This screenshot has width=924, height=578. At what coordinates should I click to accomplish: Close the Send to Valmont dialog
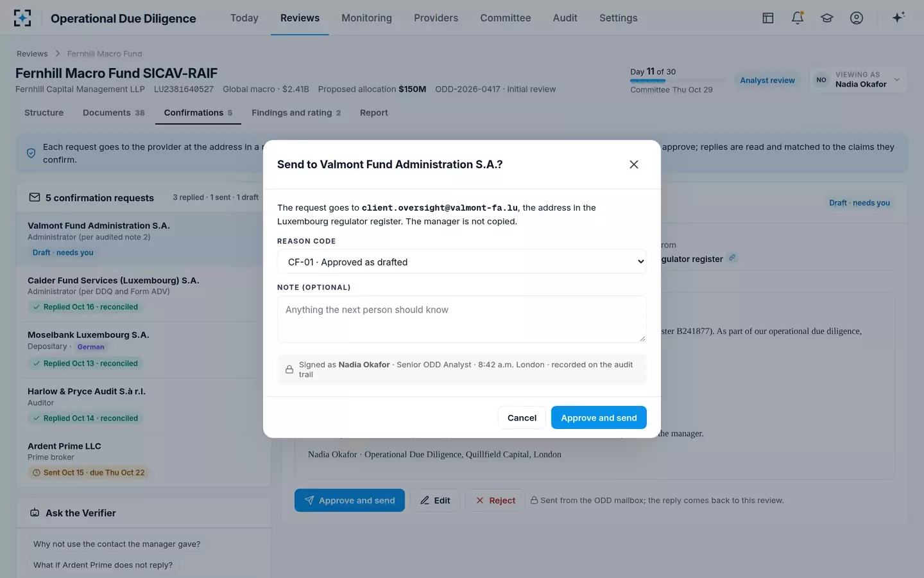(x=634, y=164)
